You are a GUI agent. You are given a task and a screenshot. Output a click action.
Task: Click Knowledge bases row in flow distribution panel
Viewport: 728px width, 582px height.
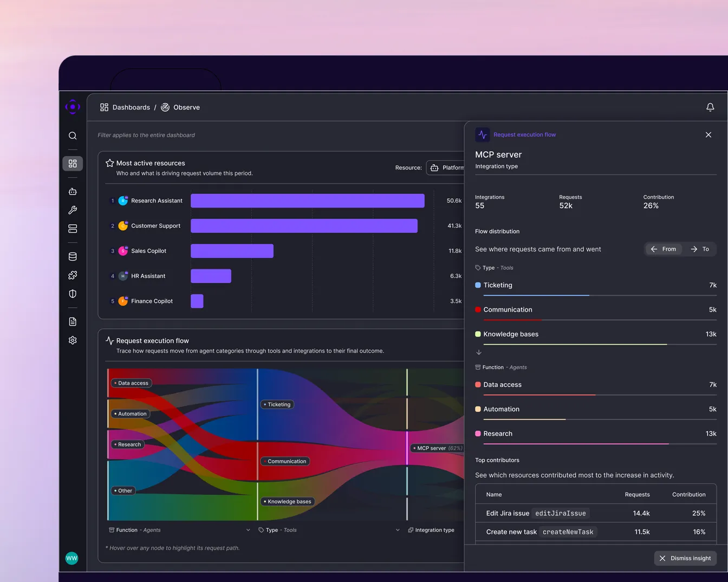596,337
